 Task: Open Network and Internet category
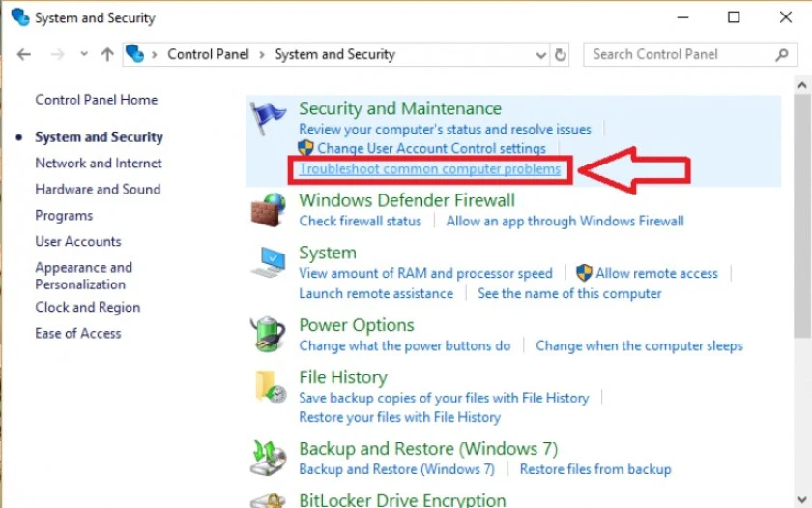click(x=99, y=164)
